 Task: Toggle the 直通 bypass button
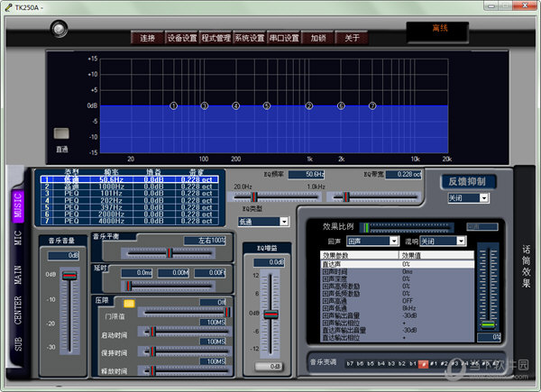(x=61, y=133)
